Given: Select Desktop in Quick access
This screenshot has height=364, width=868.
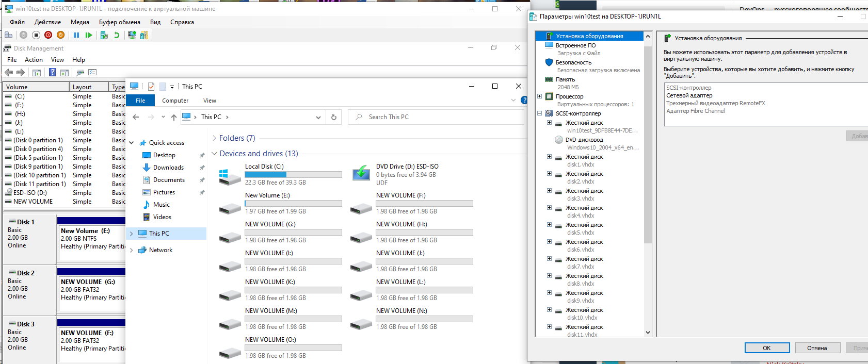Looking at the screenshot, I should [164, 155].
